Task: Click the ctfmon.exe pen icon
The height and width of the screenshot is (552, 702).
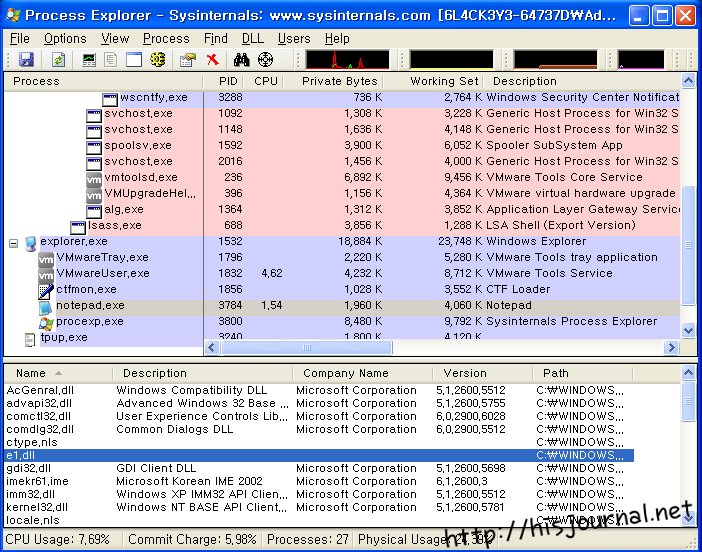Action: [x=46, y=291]
